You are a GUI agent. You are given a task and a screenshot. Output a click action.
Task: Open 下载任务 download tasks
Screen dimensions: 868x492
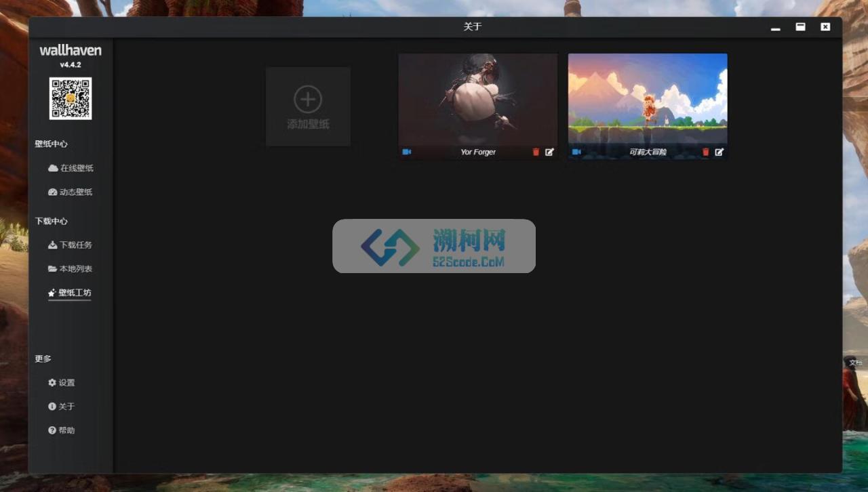tap(71, 245)
